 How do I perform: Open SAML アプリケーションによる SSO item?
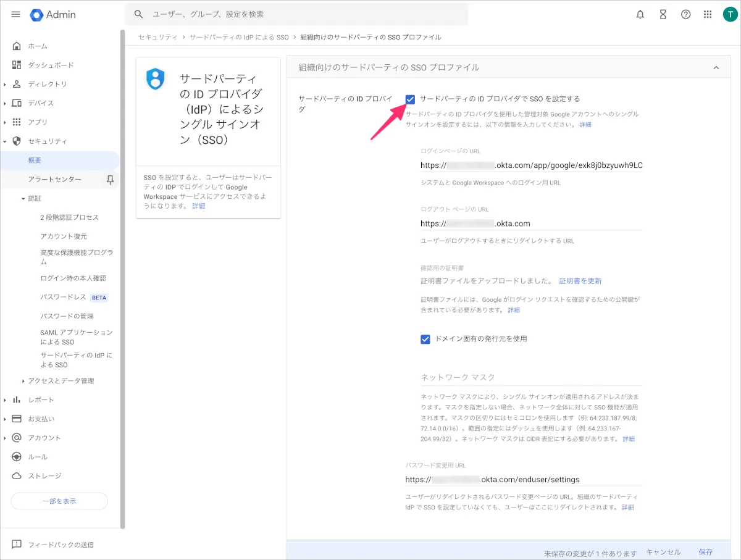tap(77, 337)
